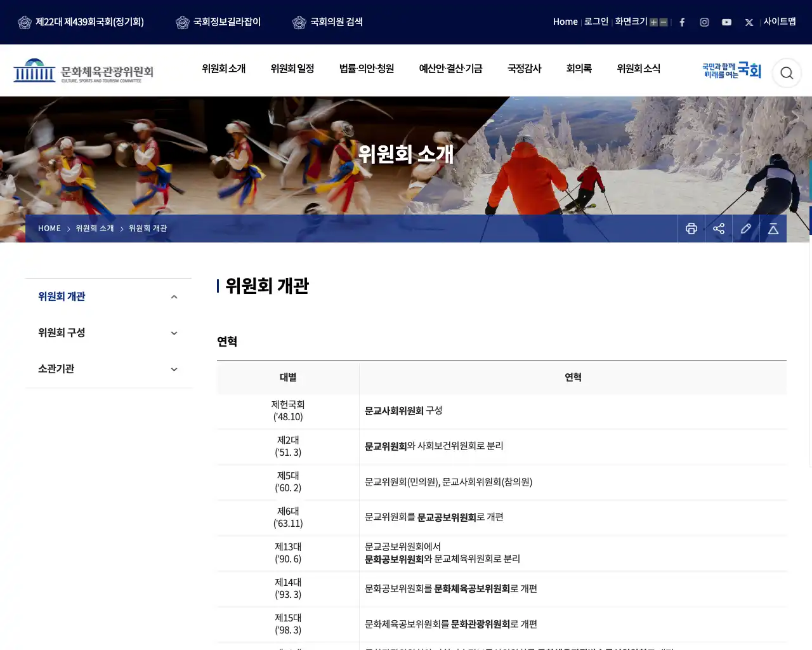Open the Facebook icon link
The width and height of the screenshot is (812, 650).
click(682, 22)
